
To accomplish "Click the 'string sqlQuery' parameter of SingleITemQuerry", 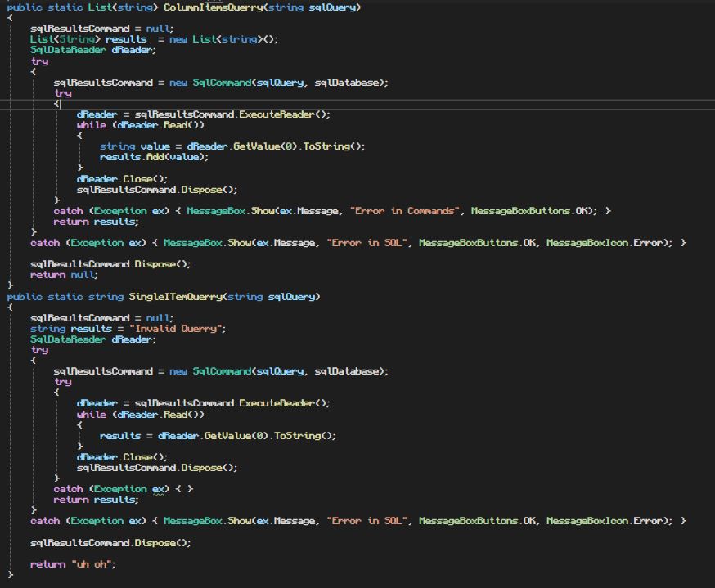I will tap(271, 297).
